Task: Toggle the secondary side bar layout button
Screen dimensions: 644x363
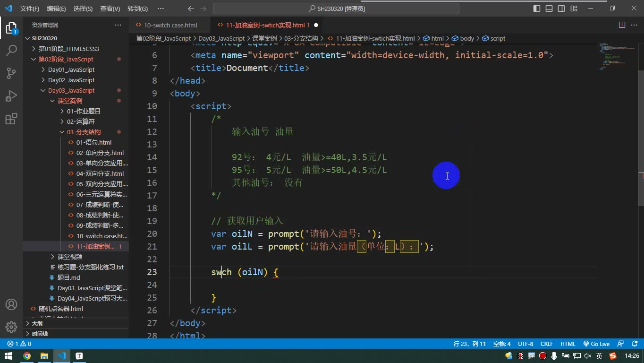Action: [561, 9]
